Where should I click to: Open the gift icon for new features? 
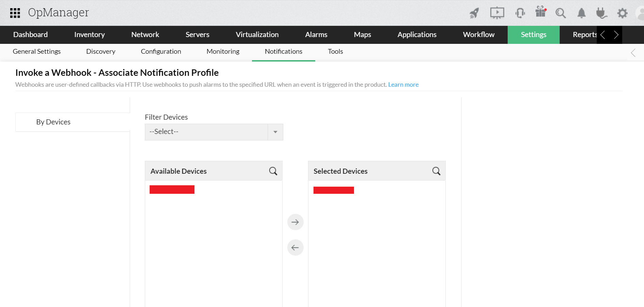540,13
